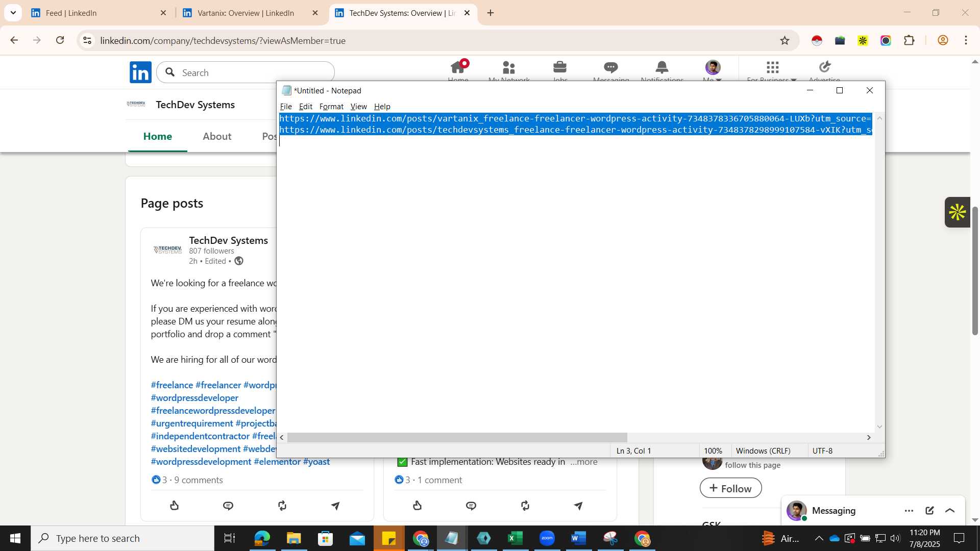The width and height of the screenshot is (980, 551).
Task: Open Chrome three-dot menu
Action: (966, 40)
